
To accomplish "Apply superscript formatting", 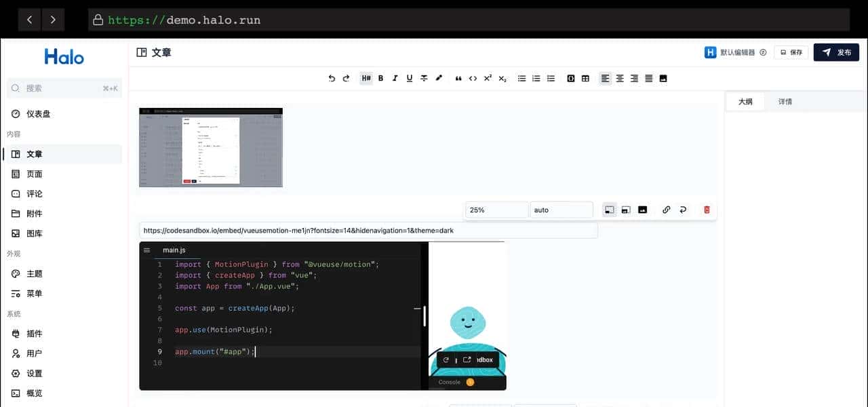I will [x=488, y=79].
